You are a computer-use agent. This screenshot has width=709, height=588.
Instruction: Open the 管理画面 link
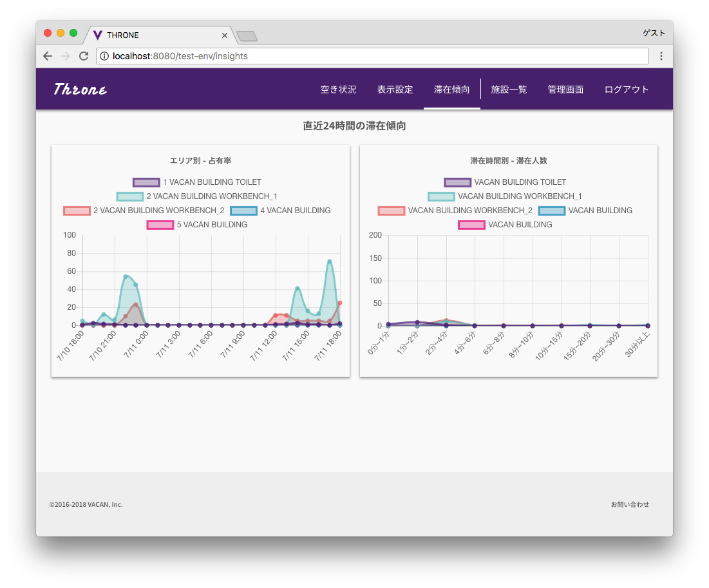click(x=565, y=90)
